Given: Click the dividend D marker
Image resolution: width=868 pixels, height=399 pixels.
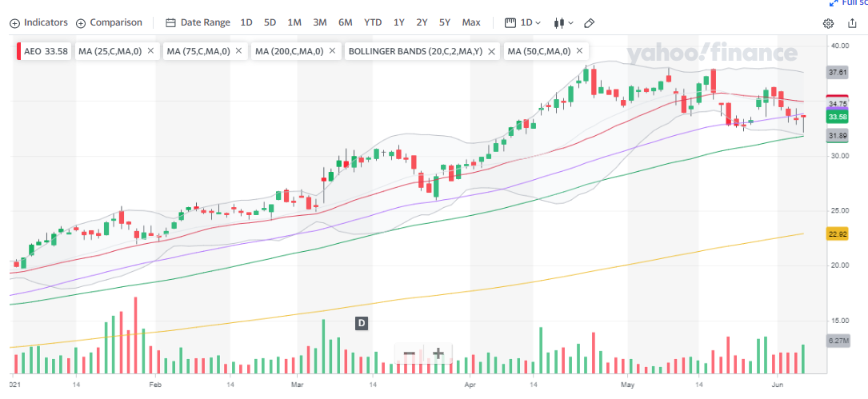Looking at the screenshot, I should [x=362, y=323].
